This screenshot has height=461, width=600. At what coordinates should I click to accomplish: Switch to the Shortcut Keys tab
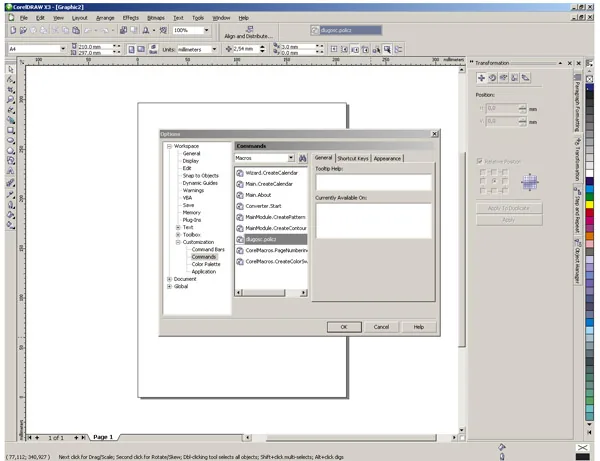[x=353, y=158]
